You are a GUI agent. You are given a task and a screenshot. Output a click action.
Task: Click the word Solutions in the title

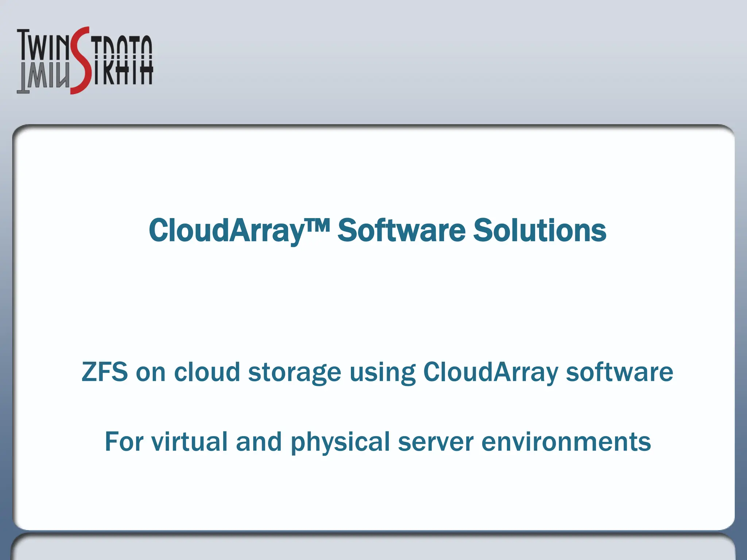pyautogui.click(x=539, y=230)
